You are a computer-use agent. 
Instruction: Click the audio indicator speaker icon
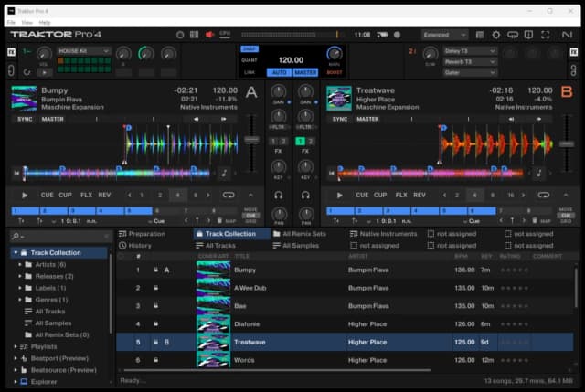(209, 35)
